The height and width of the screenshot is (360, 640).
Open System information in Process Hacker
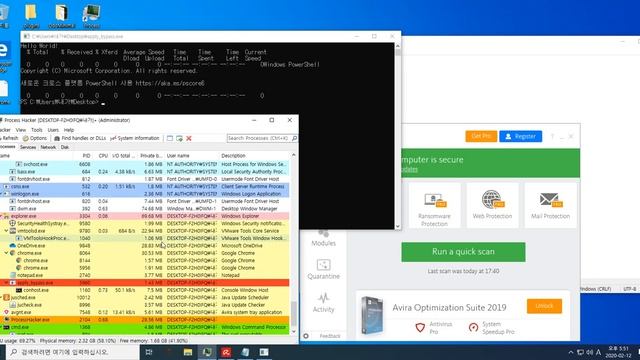pos(135,138)
